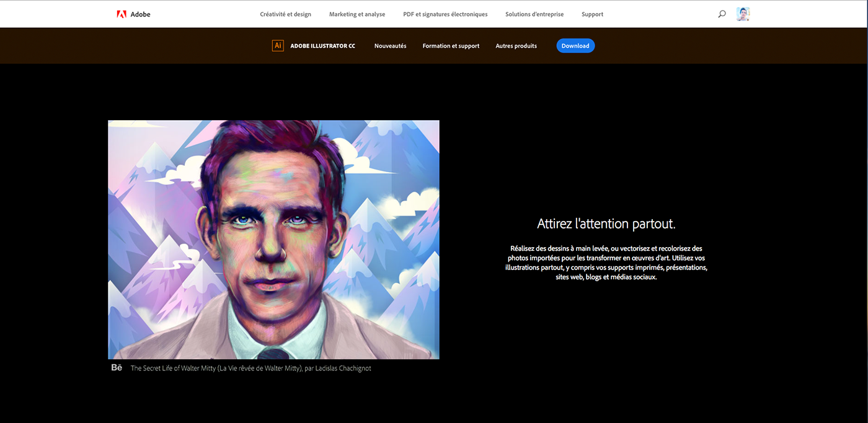Click the Adobe wordmark text
This screenshot has width=868, height=423.
pyautogui.click(x=140, y=14)
